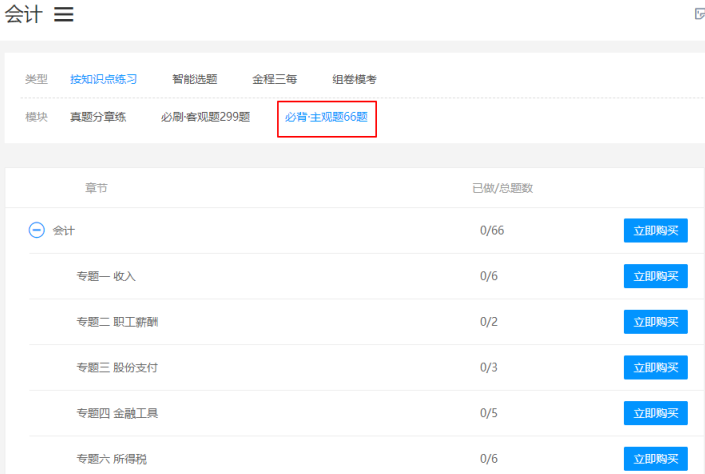Select the 必背·主观题66题 module
This screenshot has height=474, width=705.
pos(326,117)
